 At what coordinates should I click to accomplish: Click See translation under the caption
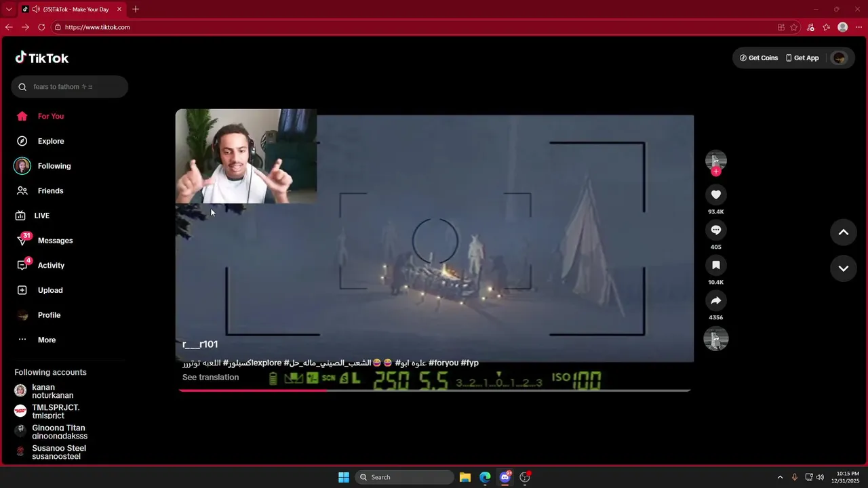[x=210, y=378]
